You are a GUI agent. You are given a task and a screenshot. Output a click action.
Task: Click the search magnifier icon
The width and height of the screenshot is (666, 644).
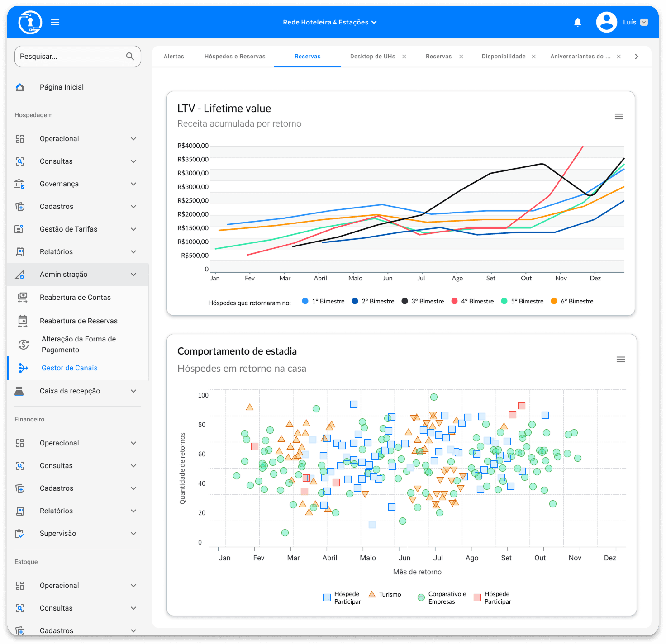[x=130, y=57]
